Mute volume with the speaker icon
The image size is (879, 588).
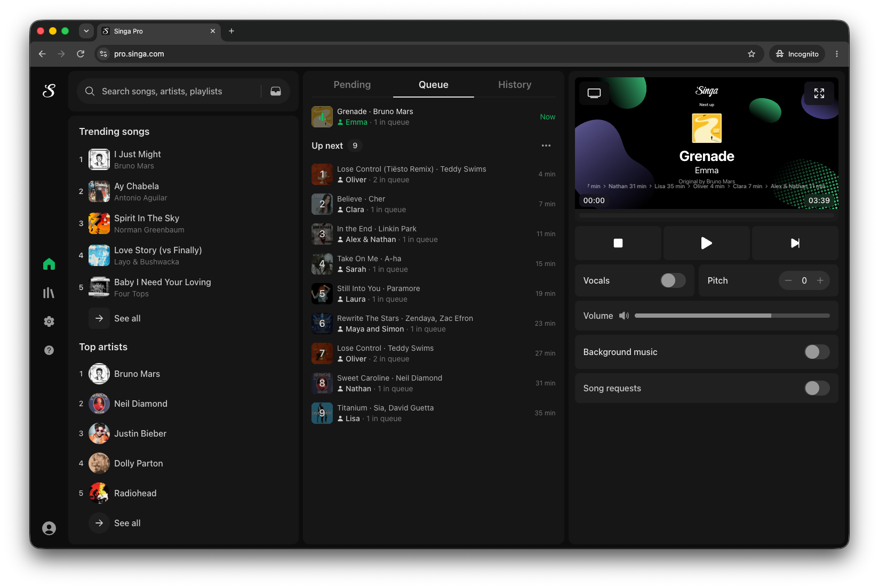click(x=624, y=316)
